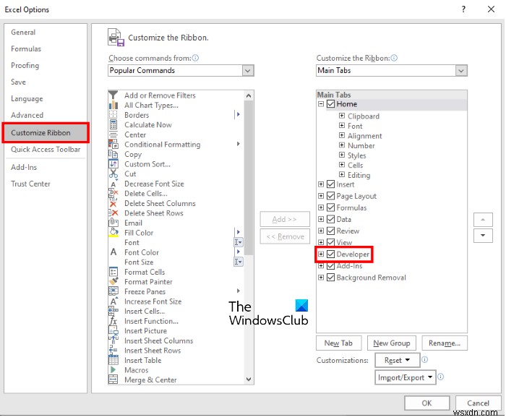Viewport: 506px width, 420px height.
Task: Click the New Group button
Action: tap(392, 343)
